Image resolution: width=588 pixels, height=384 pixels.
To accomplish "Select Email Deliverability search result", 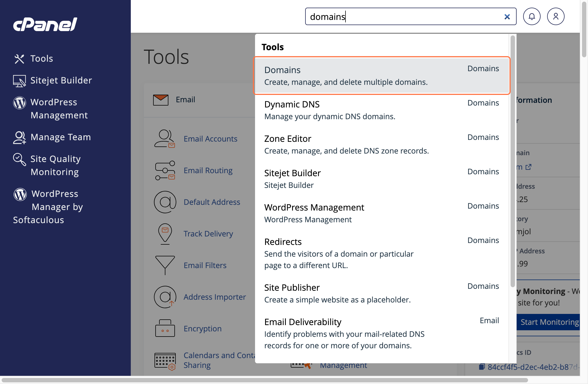I will [381, 334].
